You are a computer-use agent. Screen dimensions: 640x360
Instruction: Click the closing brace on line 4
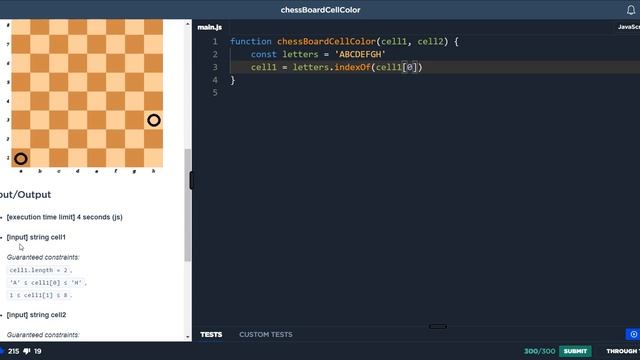(x=233, y=80)
